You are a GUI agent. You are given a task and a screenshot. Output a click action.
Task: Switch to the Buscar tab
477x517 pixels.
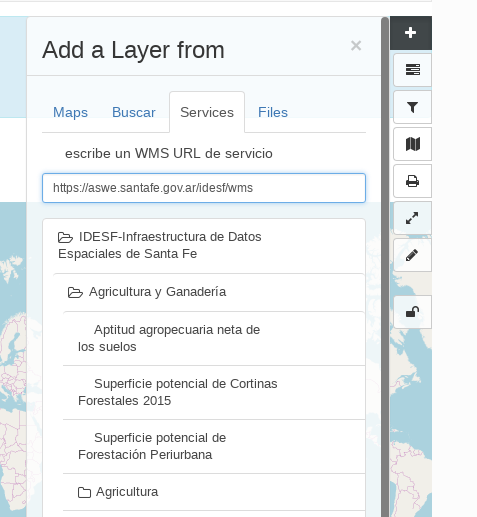pyautogui.click(x=134, y=112)
